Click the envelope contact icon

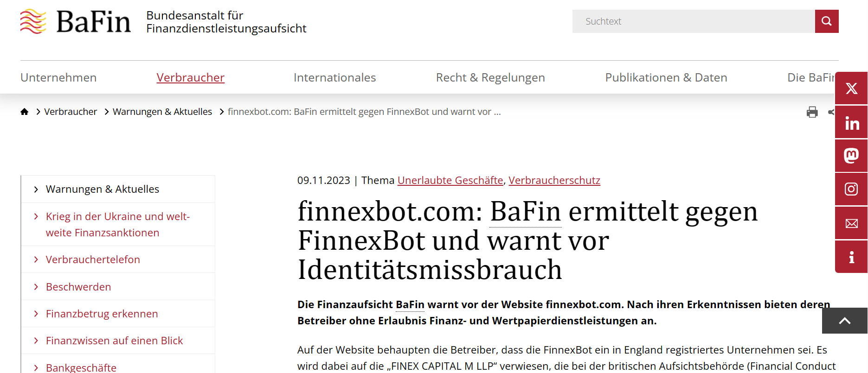[x=851, y=223]
